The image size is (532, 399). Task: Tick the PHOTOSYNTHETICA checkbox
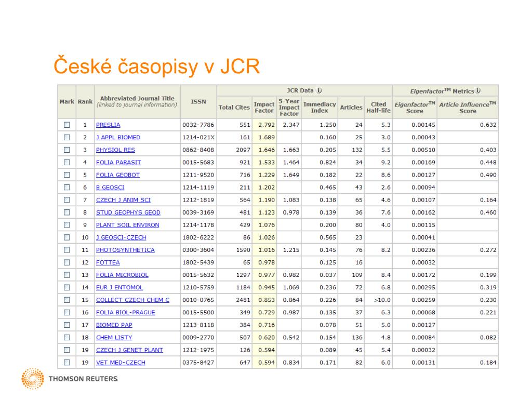pos(67,250)
